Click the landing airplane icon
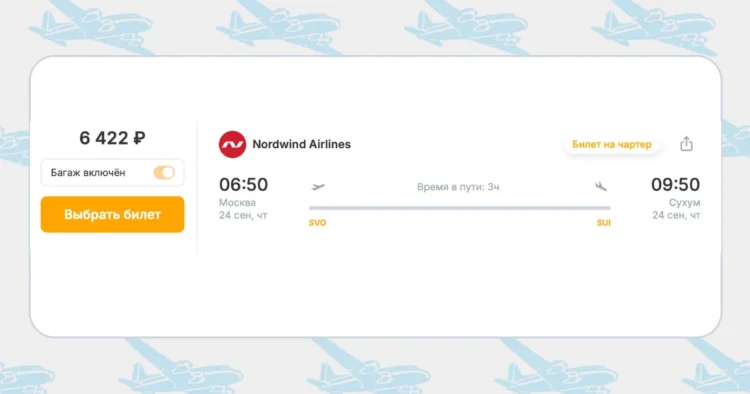This screenshot has height=394, width=750. pos(601,186)
